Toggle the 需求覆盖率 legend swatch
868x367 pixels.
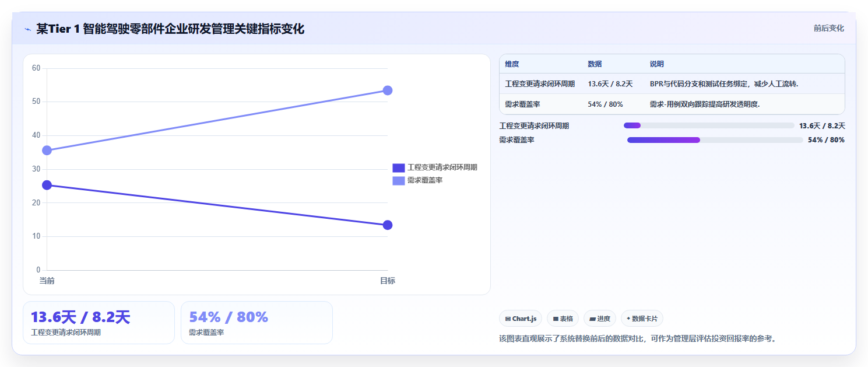(399, 181)
